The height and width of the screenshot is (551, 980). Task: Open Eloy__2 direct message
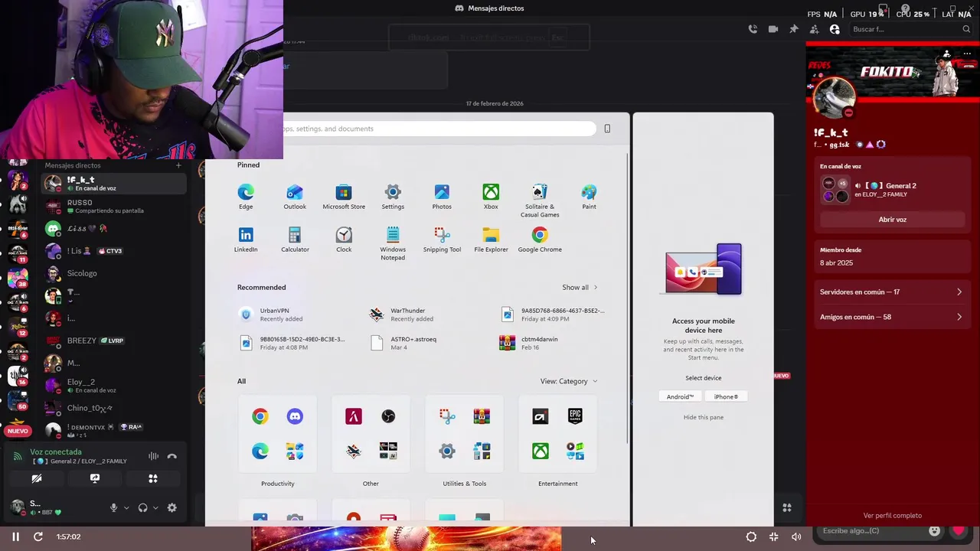[115, 386]
